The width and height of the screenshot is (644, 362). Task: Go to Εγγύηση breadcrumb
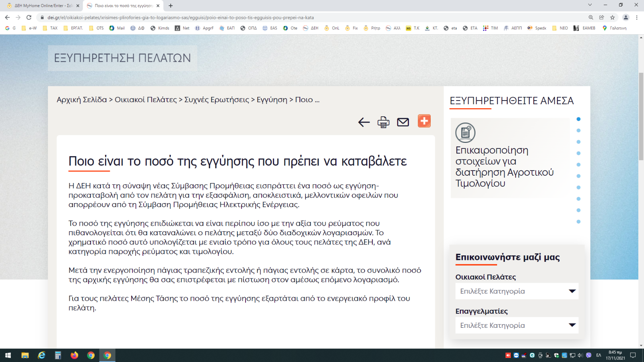pyautogui.click(x=272, y=100)
